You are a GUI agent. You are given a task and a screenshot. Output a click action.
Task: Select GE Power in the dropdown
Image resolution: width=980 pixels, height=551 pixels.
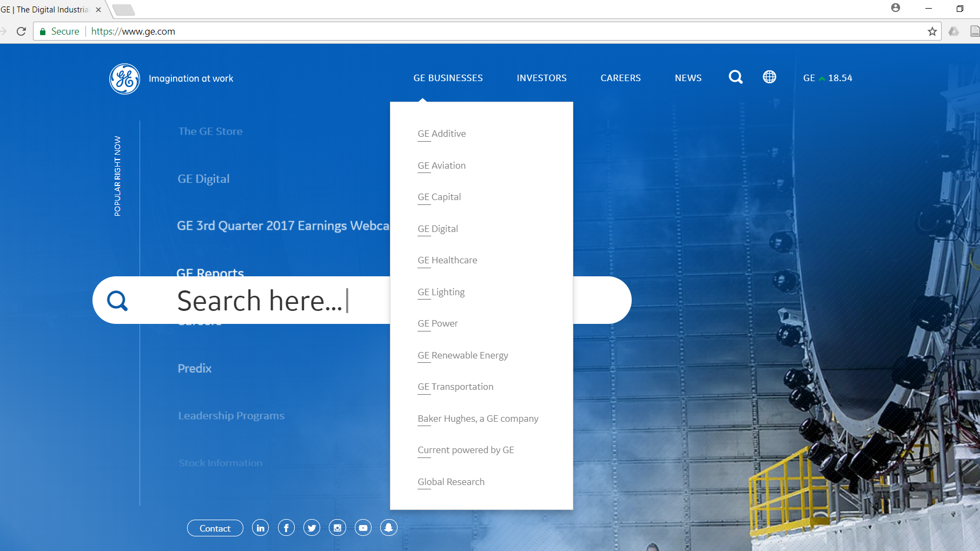(438, 323)
